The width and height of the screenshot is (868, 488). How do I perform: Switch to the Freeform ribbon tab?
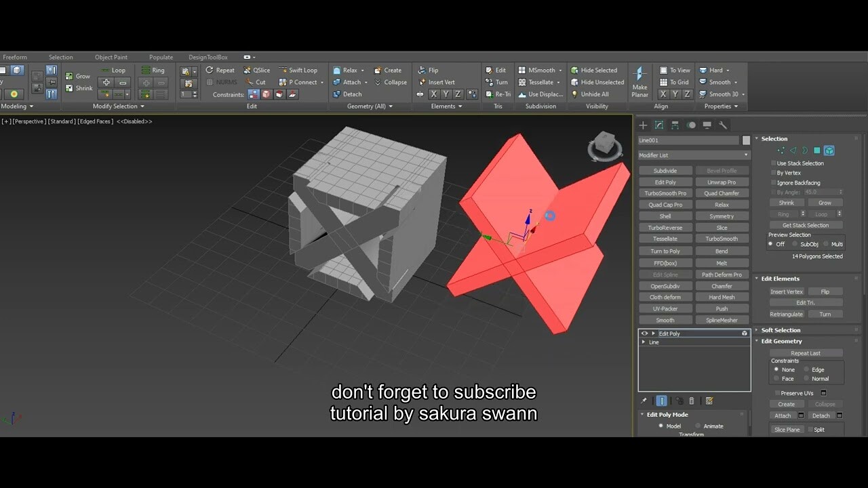click(14, 58)
